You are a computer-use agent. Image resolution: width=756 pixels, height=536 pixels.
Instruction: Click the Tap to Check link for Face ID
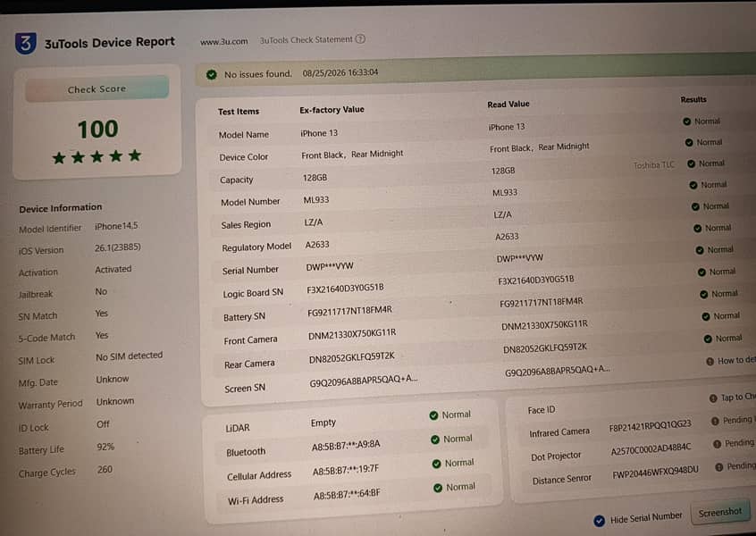pos(738,397)
